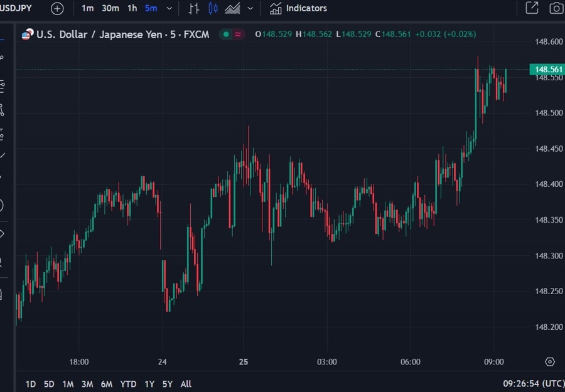The image size is (565, 392).
Task: Open chart settings via the gear icon
Action: [x=550, y=362]
